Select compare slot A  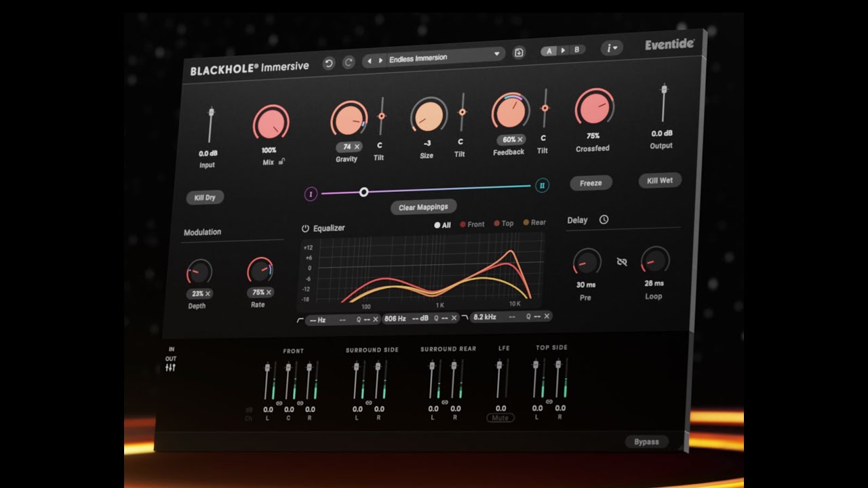click(x=549, y=50)
